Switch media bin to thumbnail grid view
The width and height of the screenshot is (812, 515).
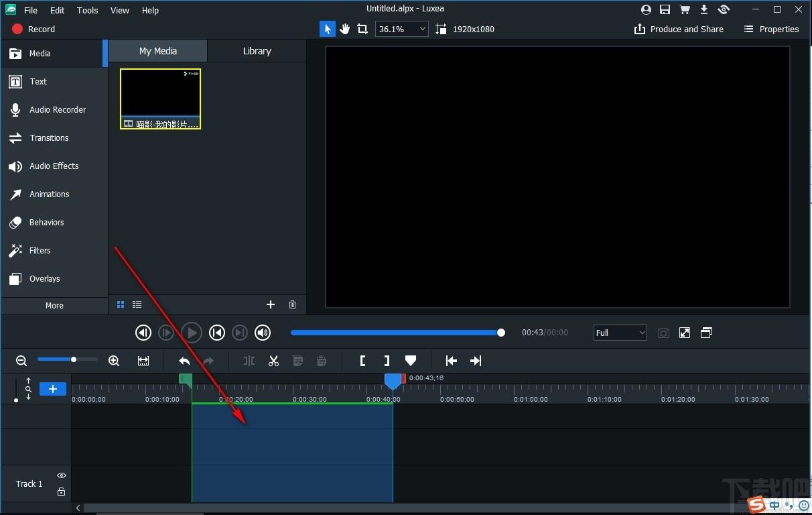click(x=121, y=304)
